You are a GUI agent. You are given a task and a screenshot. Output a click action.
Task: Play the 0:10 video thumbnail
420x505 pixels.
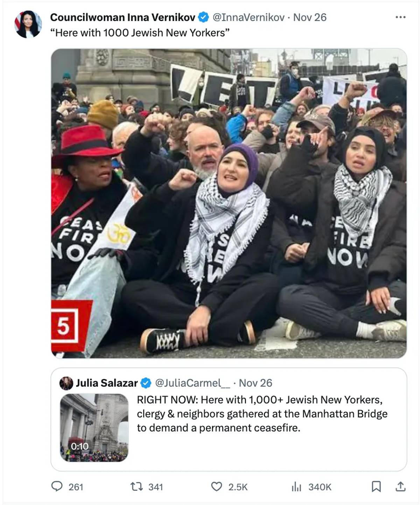coord(94,428)
